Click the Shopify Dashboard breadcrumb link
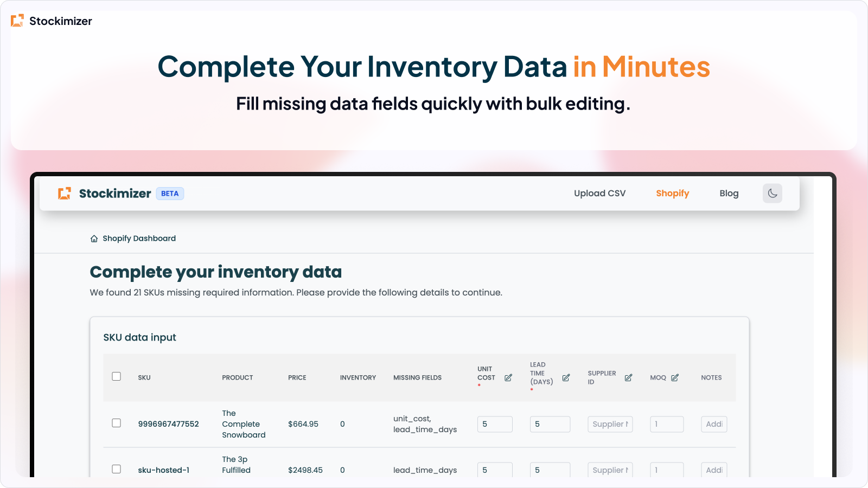Viewport: 868px width, 488px height. pos(139,238)
